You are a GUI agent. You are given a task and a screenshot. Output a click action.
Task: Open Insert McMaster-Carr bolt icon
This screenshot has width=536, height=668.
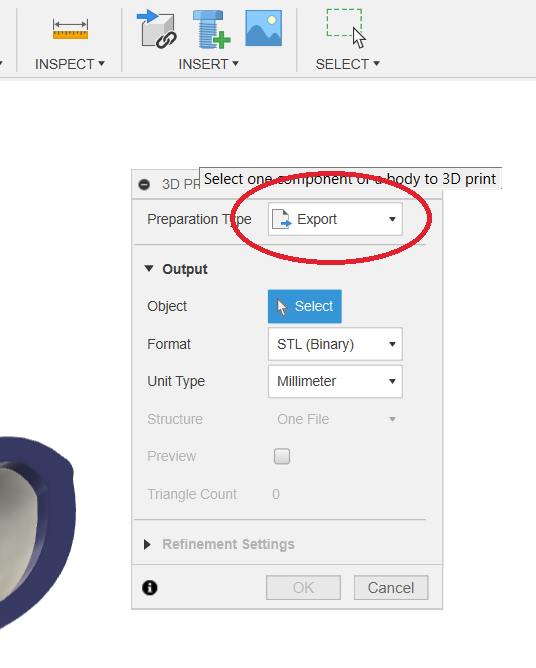coord(211,29)
